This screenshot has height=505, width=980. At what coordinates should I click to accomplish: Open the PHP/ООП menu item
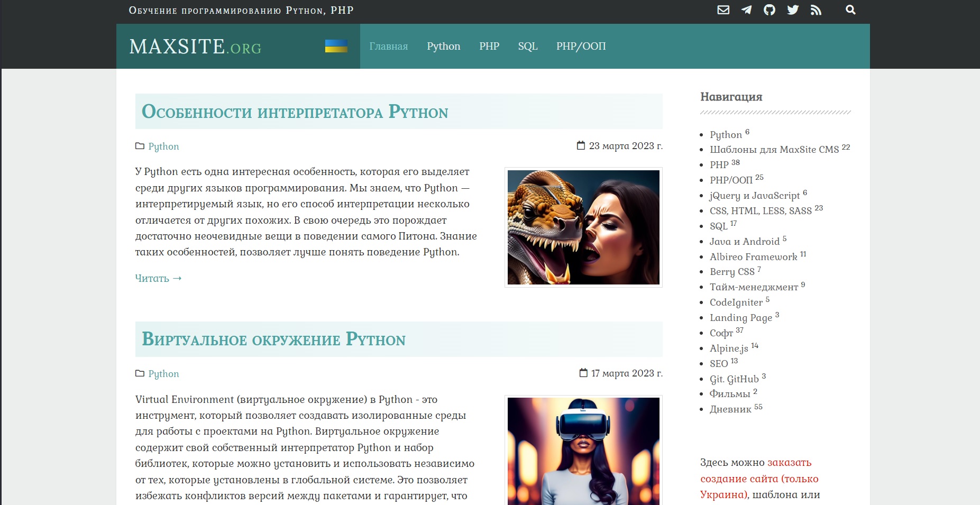coord(581,47)
